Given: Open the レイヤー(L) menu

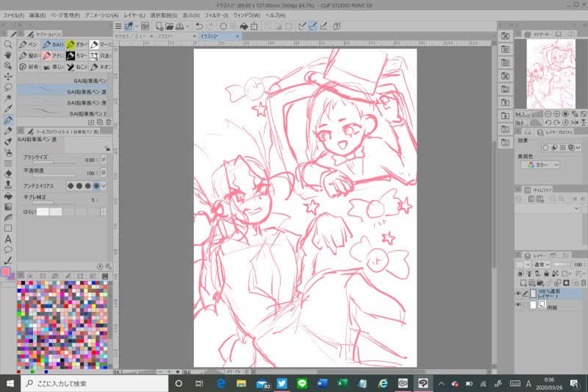Looking at the screenshot, I should (135, 15).
